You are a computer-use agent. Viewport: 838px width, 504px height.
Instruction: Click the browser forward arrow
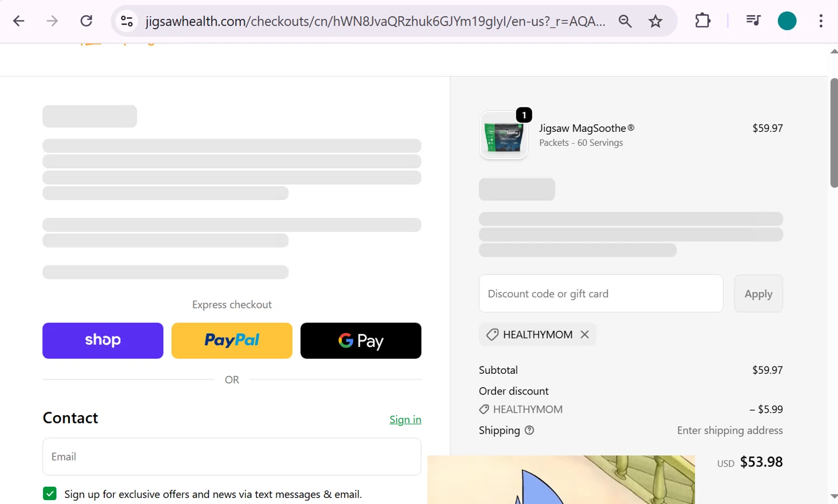[52, 21]
